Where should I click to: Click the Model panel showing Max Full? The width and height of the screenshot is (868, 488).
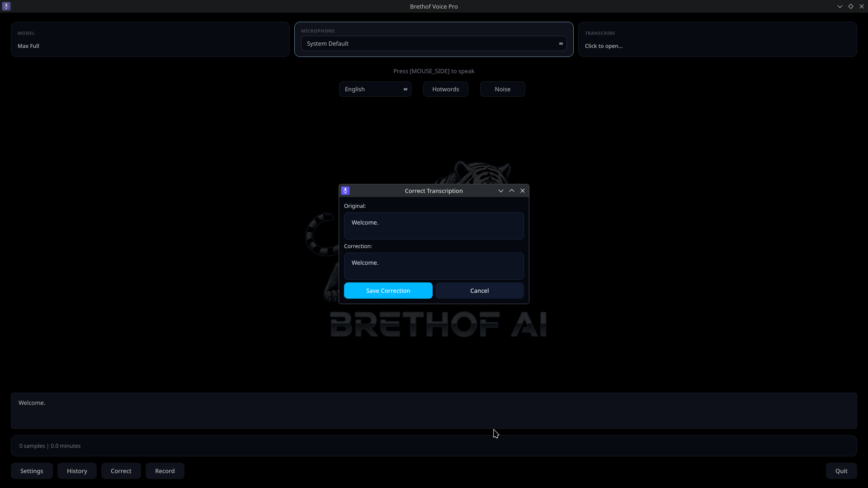(150, 39)
